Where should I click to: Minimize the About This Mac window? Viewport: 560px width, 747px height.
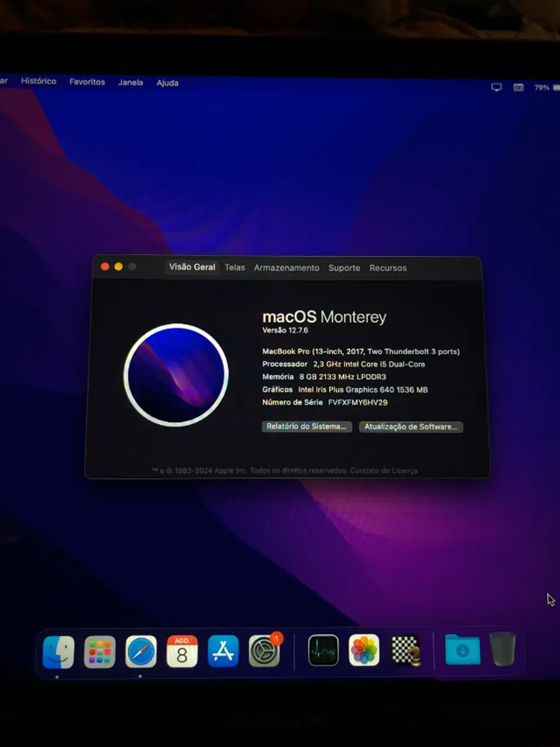[x=118, y=266]
